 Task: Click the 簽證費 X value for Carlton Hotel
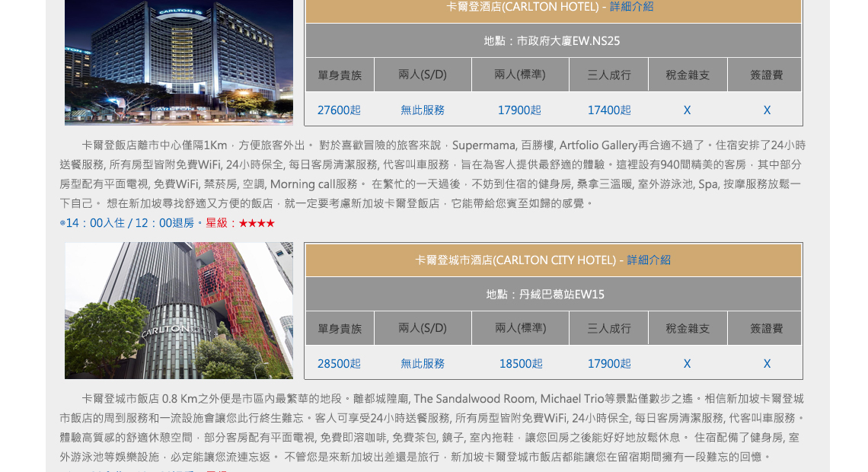click(x=767, y=110)
